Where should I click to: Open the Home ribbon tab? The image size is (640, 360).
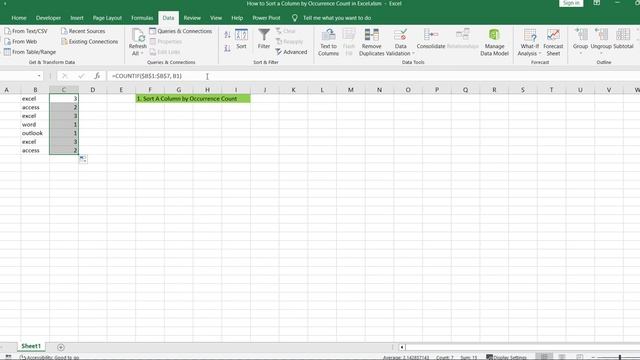pyautogui.click(x=19, y=18)
